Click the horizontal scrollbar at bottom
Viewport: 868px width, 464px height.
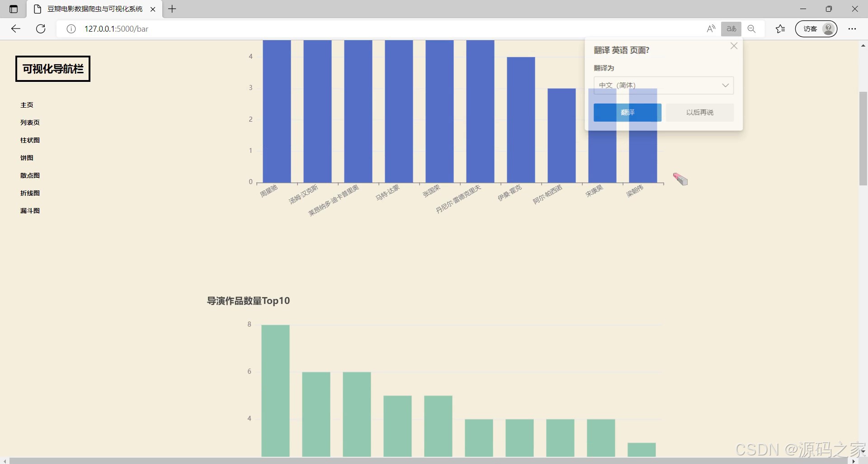click(428, 461)
